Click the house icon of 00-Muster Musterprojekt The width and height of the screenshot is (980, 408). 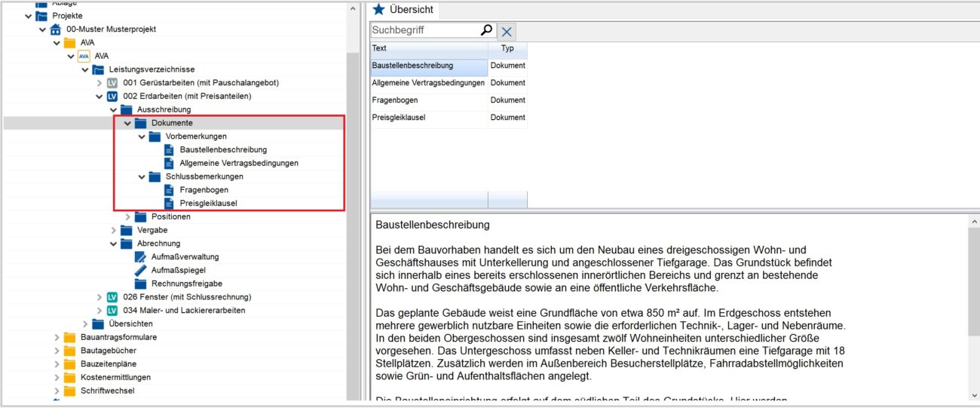[56, 29]
